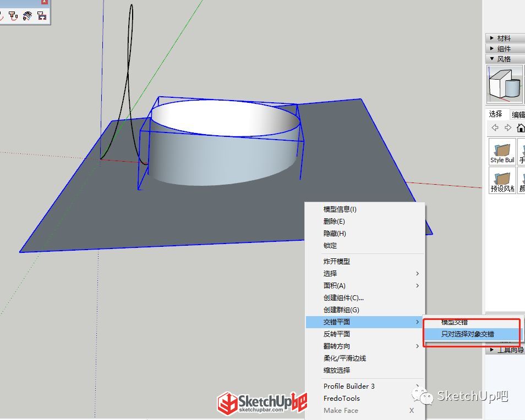
Task: Click the white top face of the cylinder
Action: 225,118
